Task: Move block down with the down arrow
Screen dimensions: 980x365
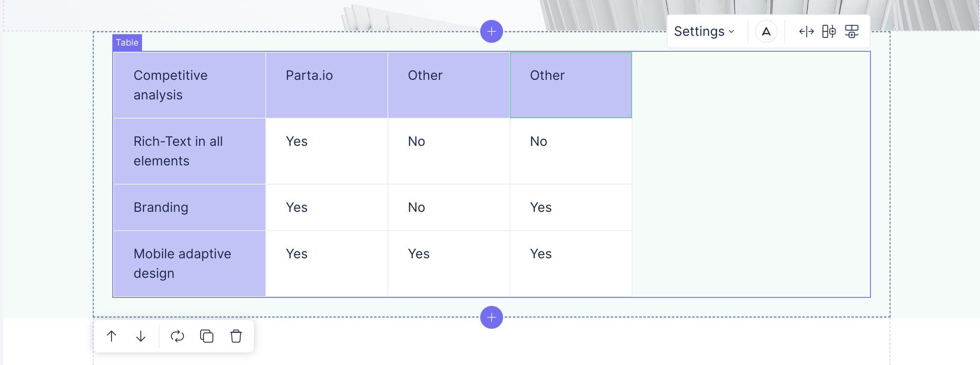Action: click(x=141, y=336)
